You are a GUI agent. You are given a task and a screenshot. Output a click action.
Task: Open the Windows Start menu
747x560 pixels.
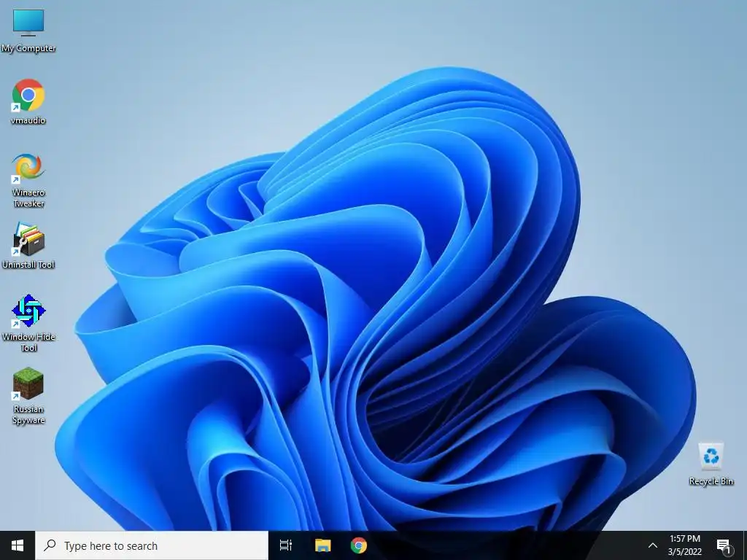point(18,545)
